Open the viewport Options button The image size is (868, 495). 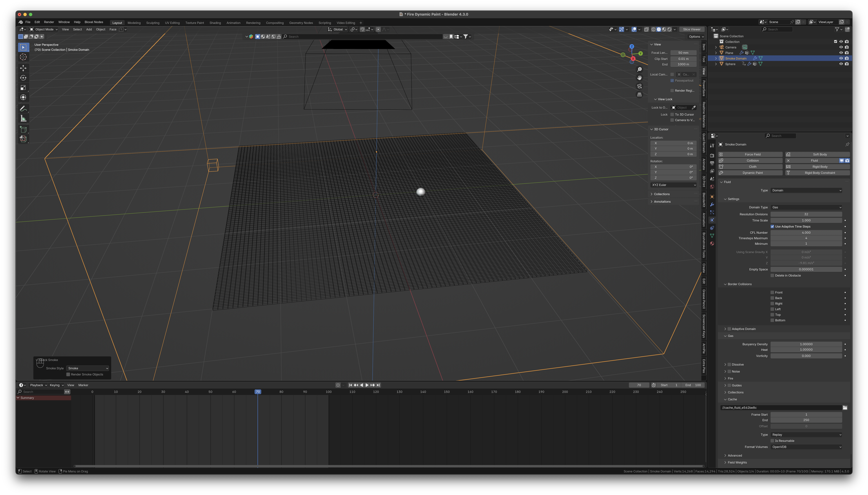pyautogui.click(x=696, y=37)
